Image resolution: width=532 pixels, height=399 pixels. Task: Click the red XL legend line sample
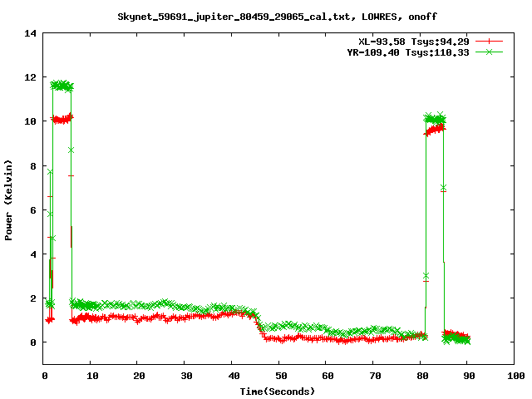click(489, 42)
